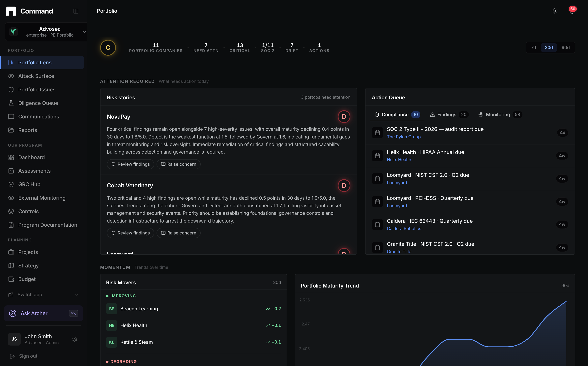Click the 7 Need Attn stat
The image size is (588, 366).
(206, 48)
